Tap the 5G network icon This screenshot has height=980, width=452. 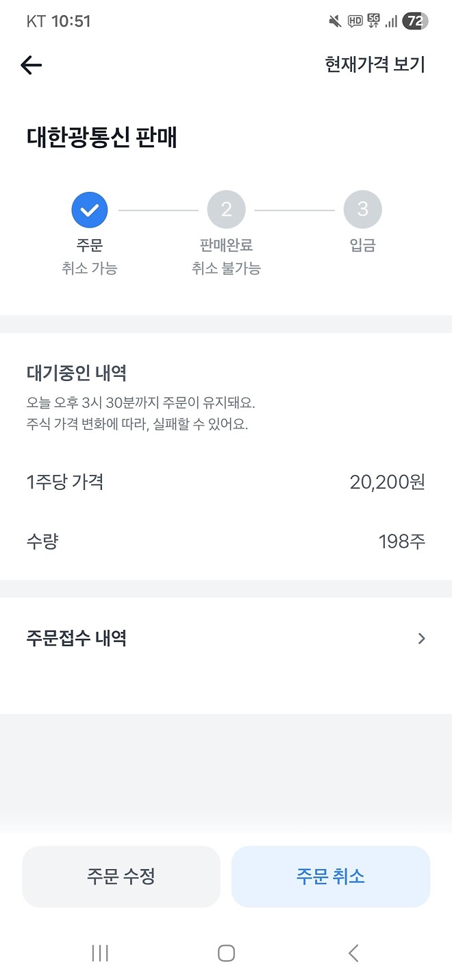coord(373,21)
